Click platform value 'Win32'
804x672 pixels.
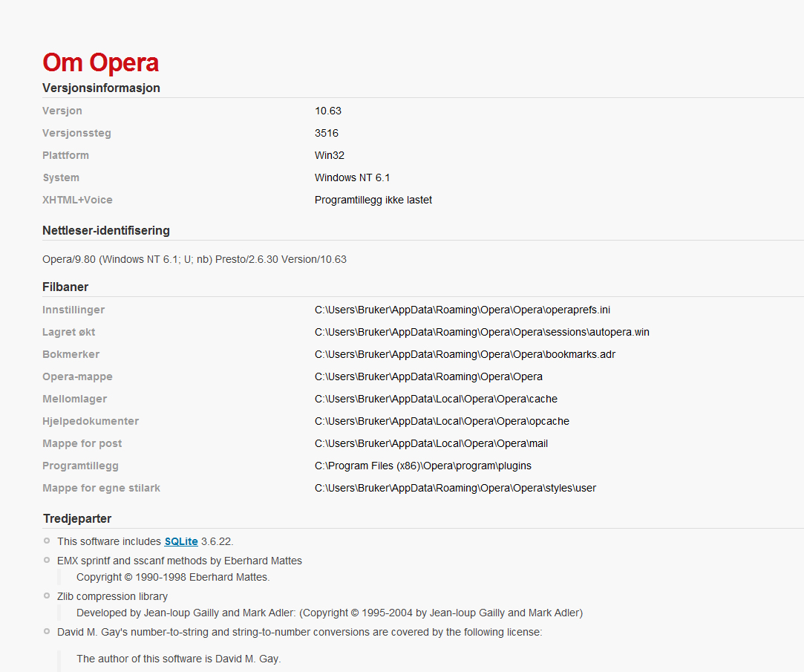pyautogui.click(x=330, y=155)
